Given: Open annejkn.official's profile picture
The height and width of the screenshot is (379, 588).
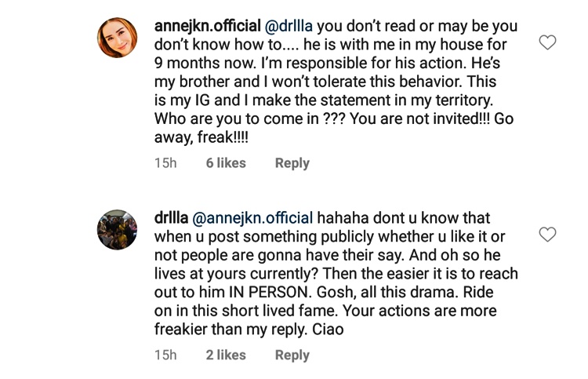Looking at the screenshot, I should [x=118, y=38].
